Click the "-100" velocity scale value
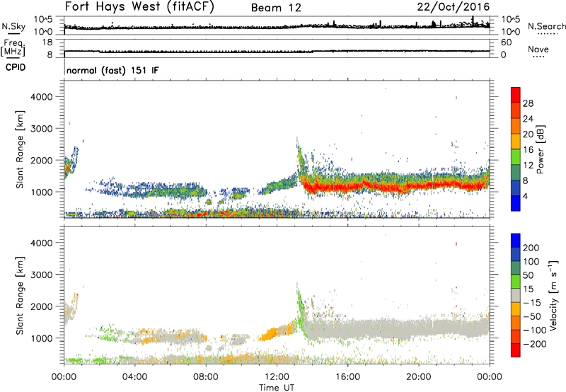Viewport: 566px width, 392px height. point(535,330)
